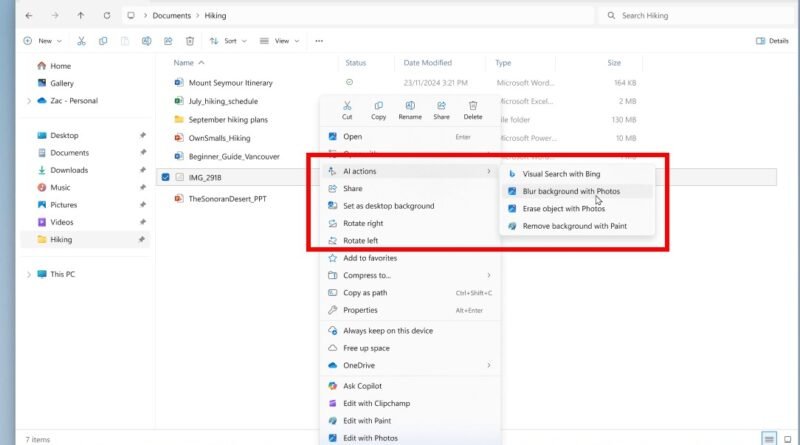Click the Cut button in the context menu
Viewport: 800px width, 445px height.
click(x=347, y=110)
